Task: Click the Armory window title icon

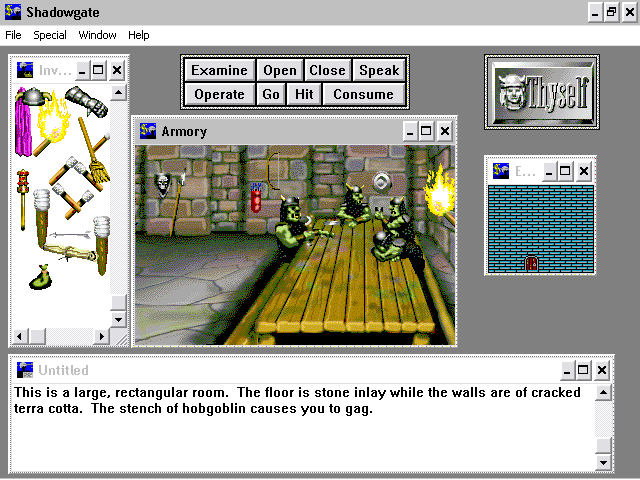Action: tap(148, 131)
